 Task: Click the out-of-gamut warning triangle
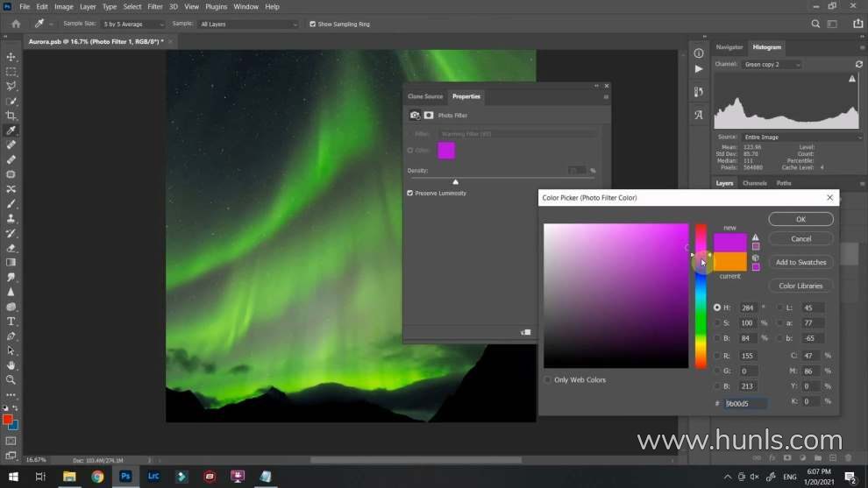click(x=756, y=237)
